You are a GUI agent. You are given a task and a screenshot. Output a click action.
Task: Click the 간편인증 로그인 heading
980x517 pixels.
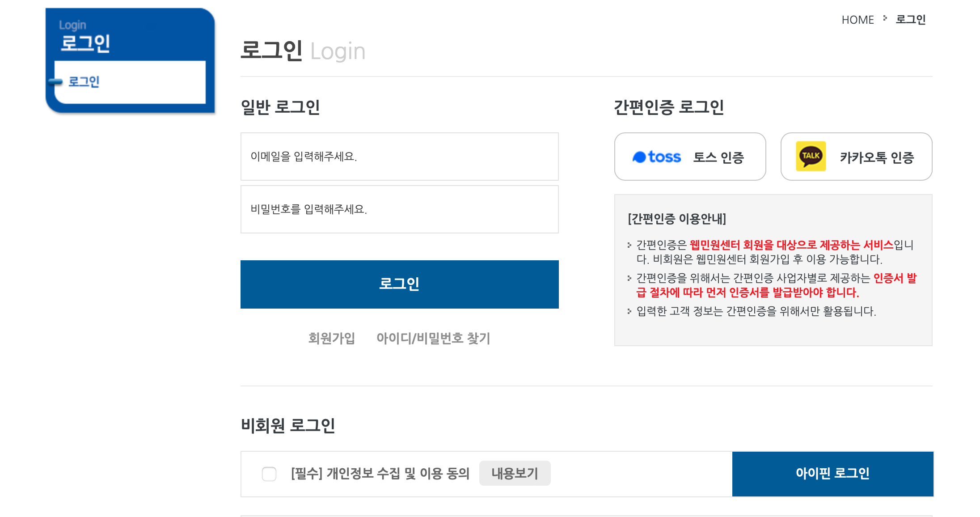coord(669,107)
